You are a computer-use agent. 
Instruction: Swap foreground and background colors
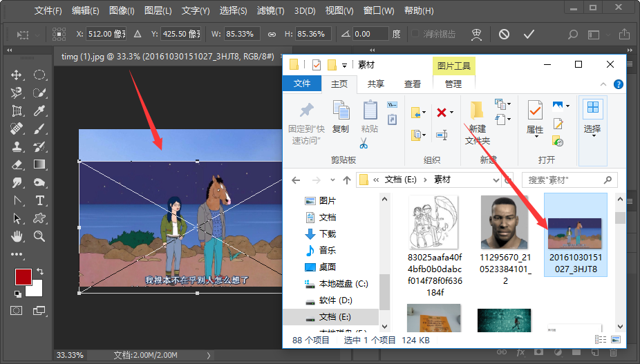pyautogui.click(x=39, y=271)
